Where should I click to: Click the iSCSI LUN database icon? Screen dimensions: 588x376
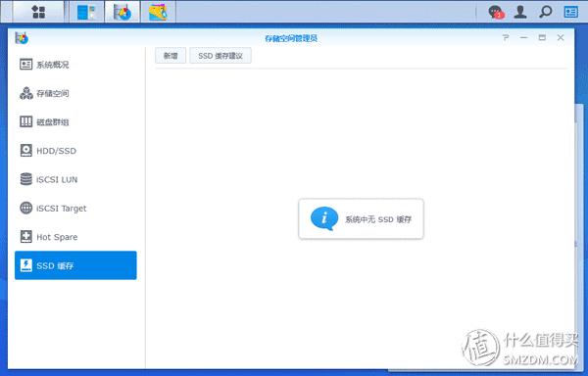(x=25, y=179)
